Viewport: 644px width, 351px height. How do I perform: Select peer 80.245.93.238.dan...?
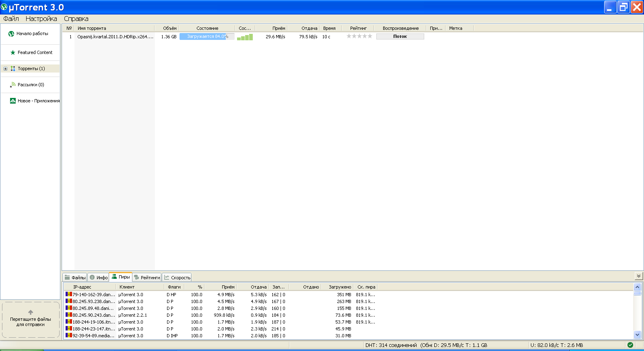click(x=93, y=301)
